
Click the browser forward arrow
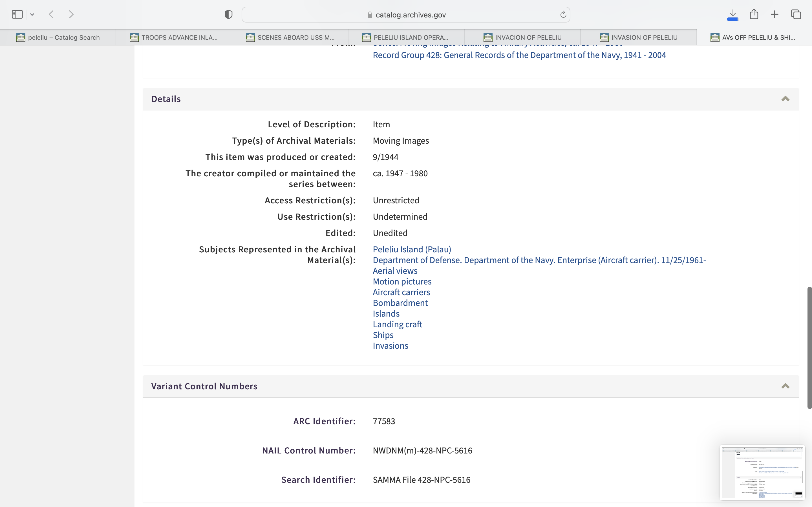[x=71, y=14]
